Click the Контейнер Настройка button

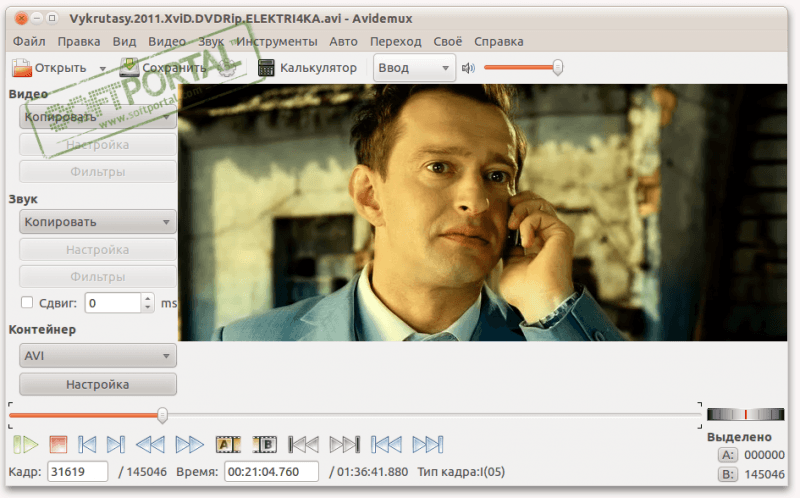pyautogui.click(x=98, y=384)
